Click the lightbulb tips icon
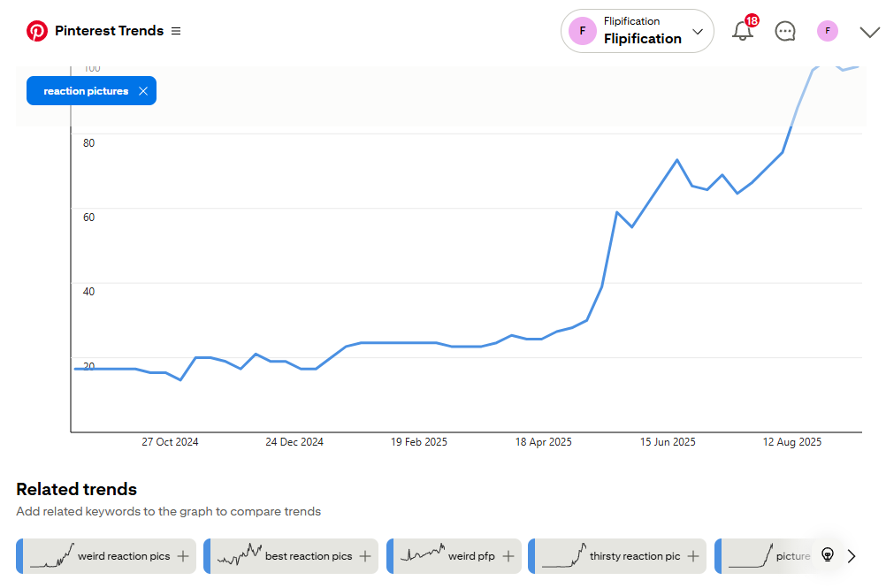This screenshot has height=588, width=886. point(828,555)
